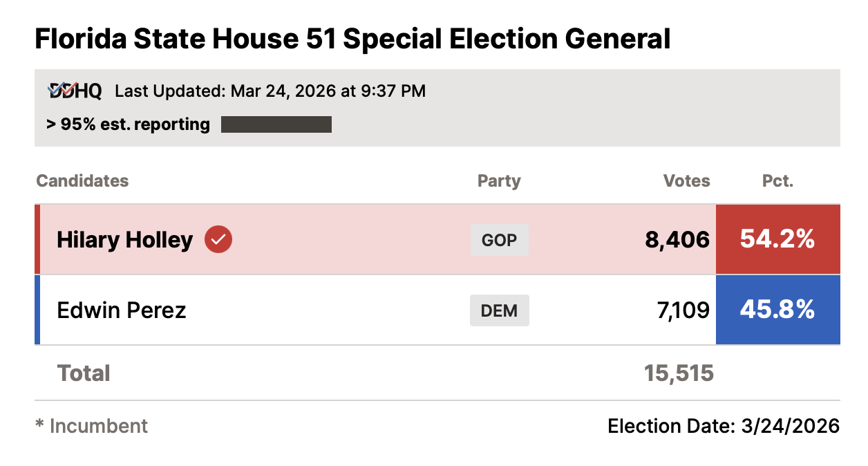Click the 95% est. reporting label
Screen dimensions: 868x466
click(129, 124)
